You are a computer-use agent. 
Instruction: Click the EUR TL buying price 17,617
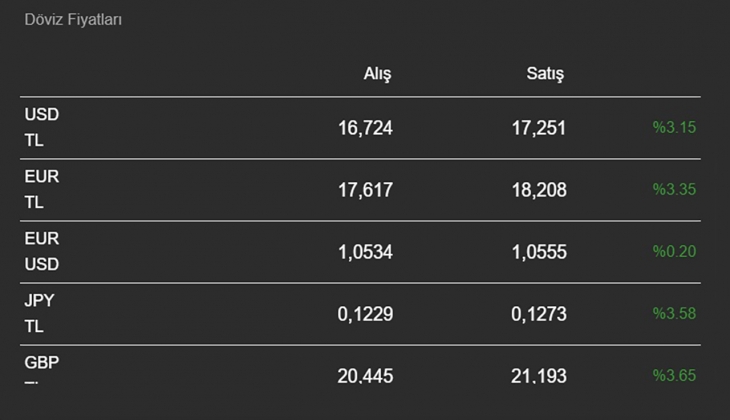365,189
